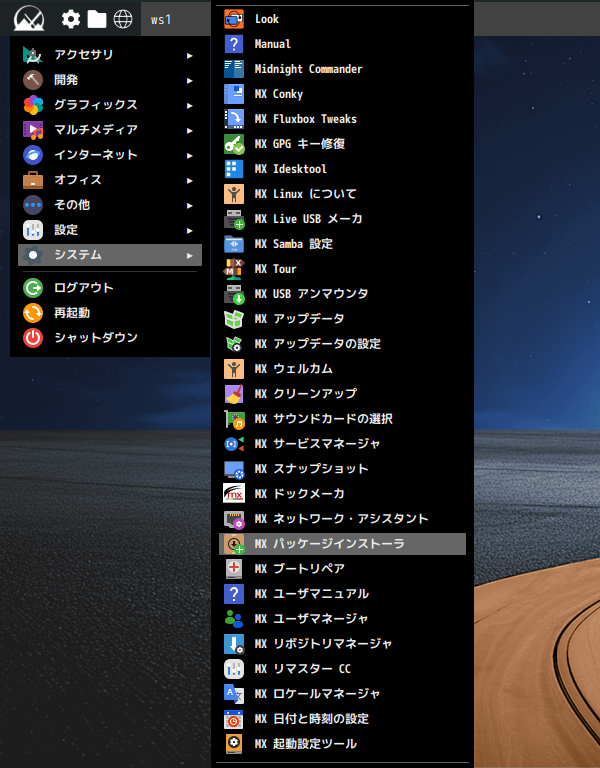Click the MX アップデータ box icon
This screenshot has width=600, height=768.
click(234, 319)
